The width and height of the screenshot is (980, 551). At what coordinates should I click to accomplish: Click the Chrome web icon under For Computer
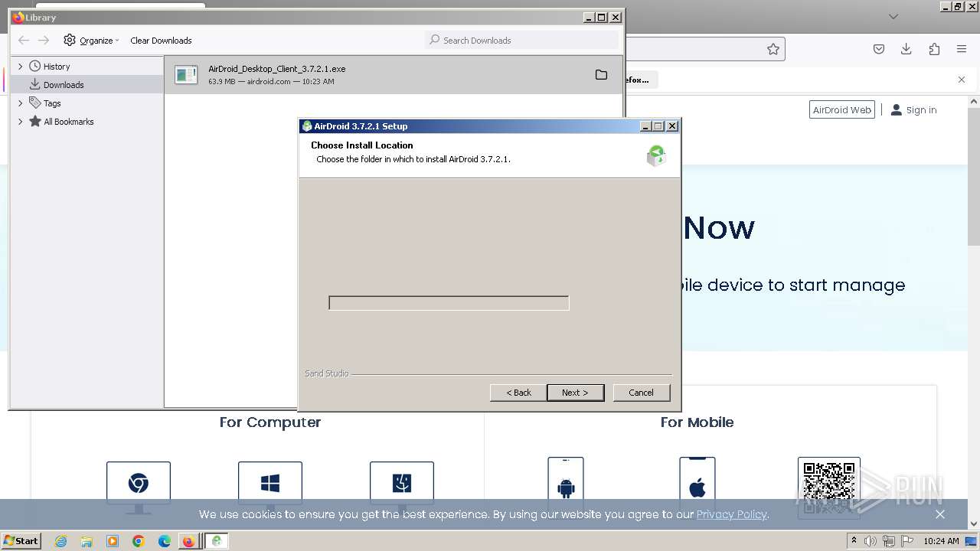139,484
